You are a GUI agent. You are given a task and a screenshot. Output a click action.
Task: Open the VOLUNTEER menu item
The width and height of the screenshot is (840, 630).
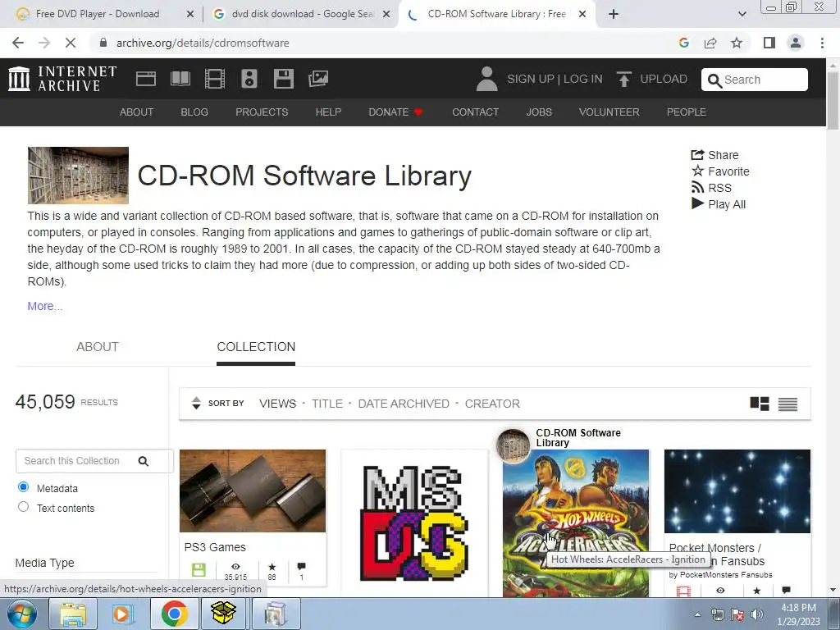[x=609, y=112]
